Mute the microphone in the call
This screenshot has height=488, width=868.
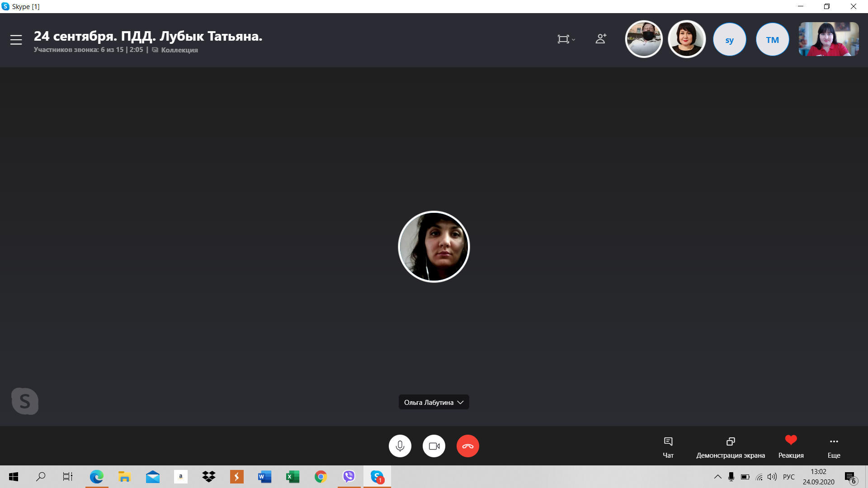point(400,446)
